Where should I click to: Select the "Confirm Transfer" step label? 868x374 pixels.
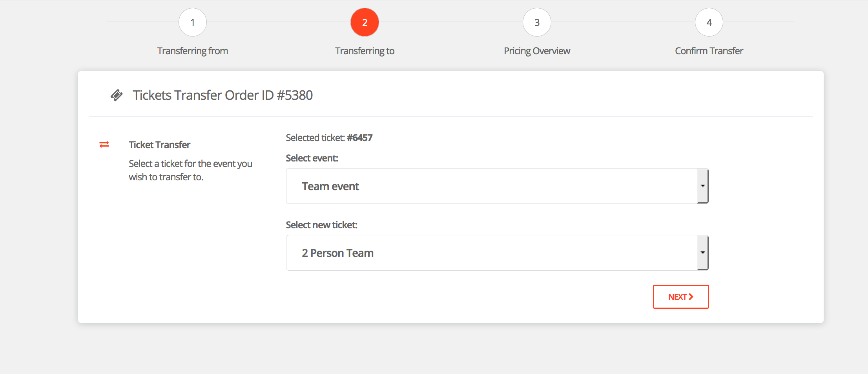point(709,51)
